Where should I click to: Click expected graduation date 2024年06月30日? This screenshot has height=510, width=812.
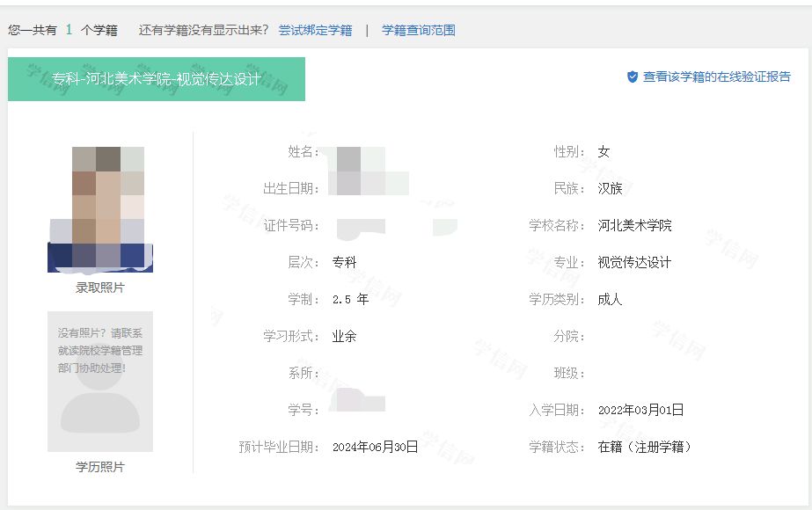375,447
